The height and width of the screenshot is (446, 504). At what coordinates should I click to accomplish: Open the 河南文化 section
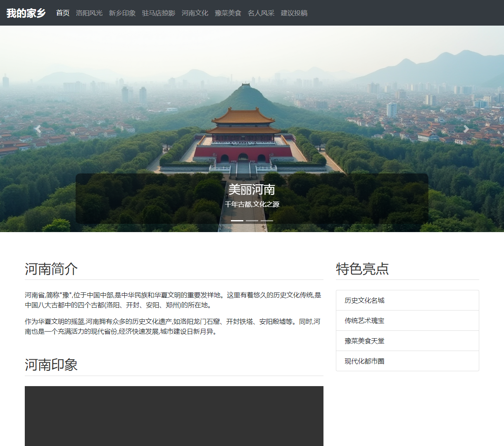tap(195, 13)
